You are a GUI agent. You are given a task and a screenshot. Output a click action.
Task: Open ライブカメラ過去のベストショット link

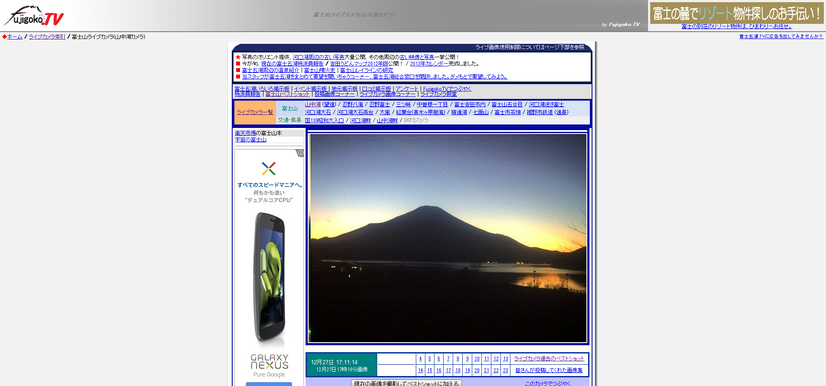[549, 359]
